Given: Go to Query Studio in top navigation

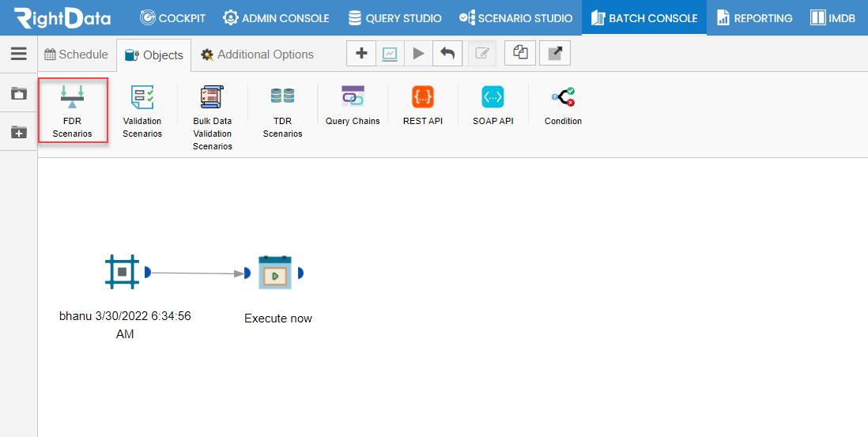Looking at the screenshot, I should pyautogui.click(x=394, y=17).
